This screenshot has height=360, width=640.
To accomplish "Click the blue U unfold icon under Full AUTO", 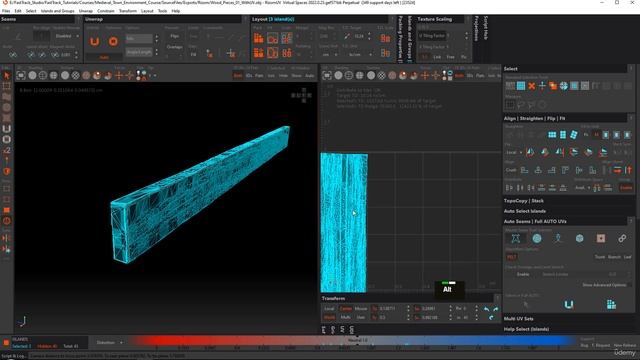I will (569, 304).
